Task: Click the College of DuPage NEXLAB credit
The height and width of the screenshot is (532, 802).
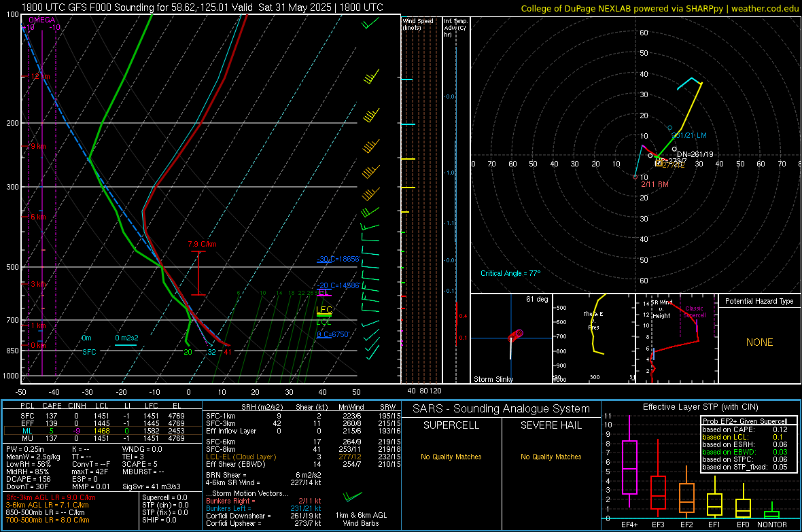Action: (x=659, y=8)
